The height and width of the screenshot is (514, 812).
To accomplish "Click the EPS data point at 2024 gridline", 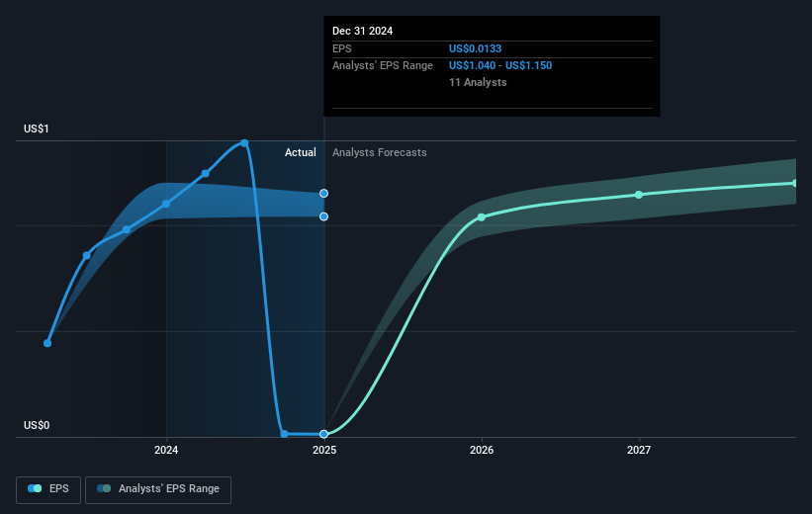I will click(x=166, y=204).
